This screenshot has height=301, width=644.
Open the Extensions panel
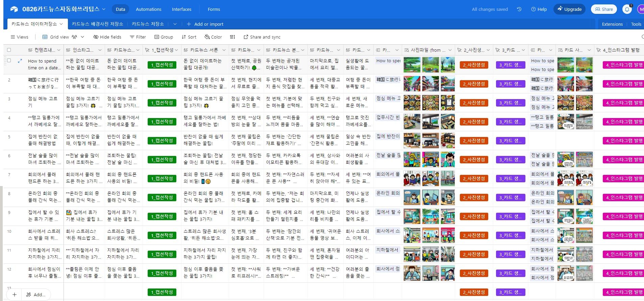612,24
